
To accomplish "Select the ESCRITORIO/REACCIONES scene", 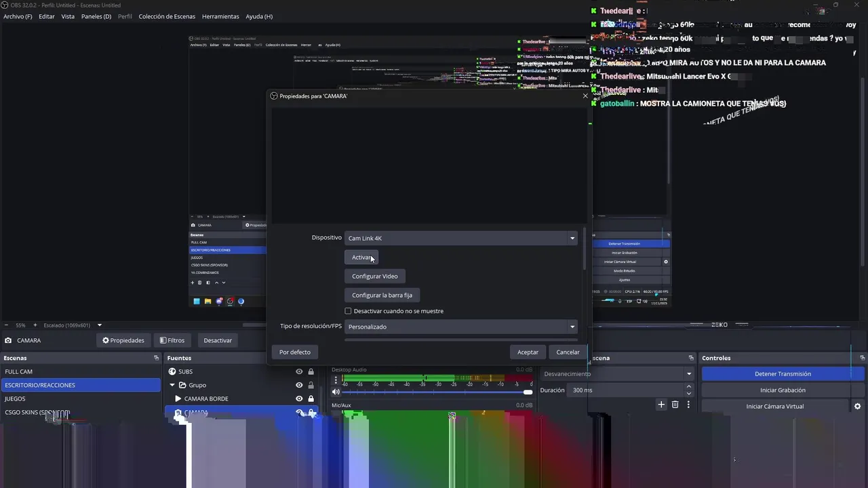I will coord(80,385).
